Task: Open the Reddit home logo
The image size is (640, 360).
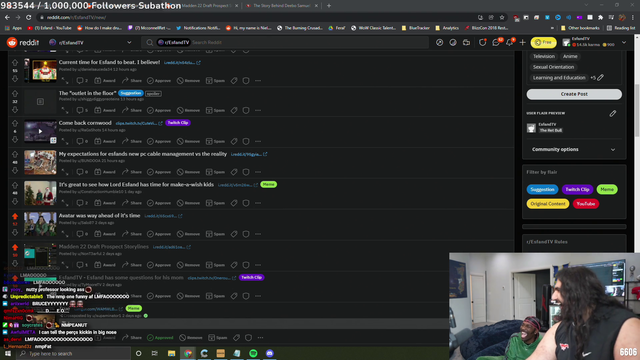Action: coord(23,42)
